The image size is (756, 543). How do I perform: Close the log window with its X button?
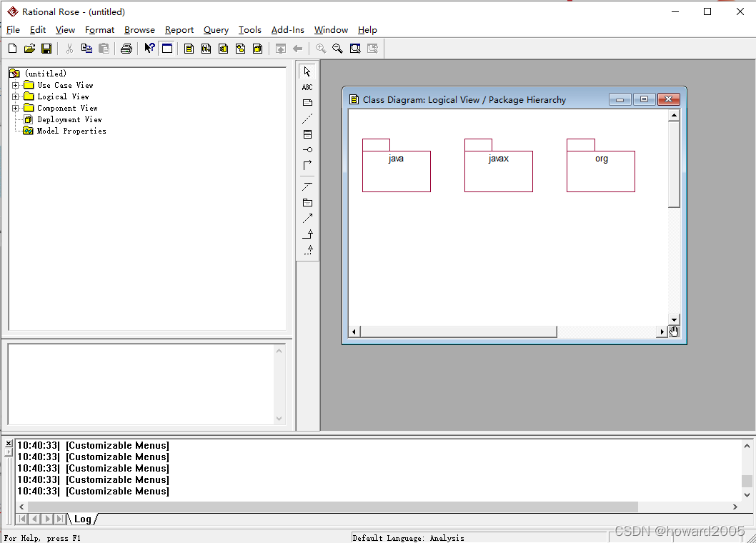[9, 444]
